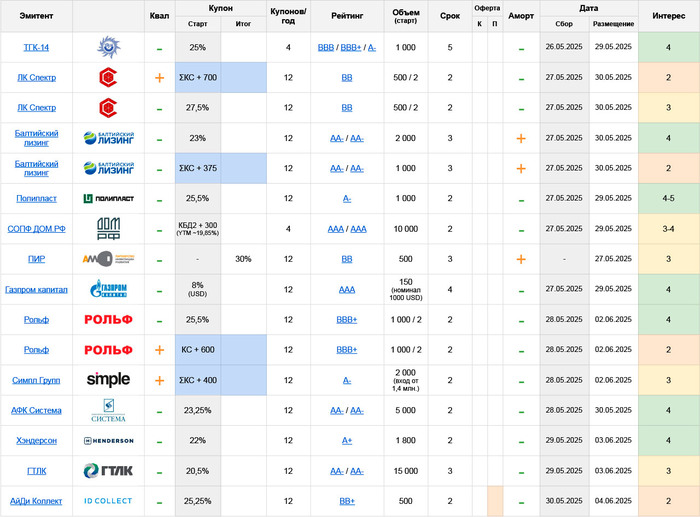Open Балтийский лизинг link in 23% row
This screenshot has height=517, width=700.
tap(36, 138)
